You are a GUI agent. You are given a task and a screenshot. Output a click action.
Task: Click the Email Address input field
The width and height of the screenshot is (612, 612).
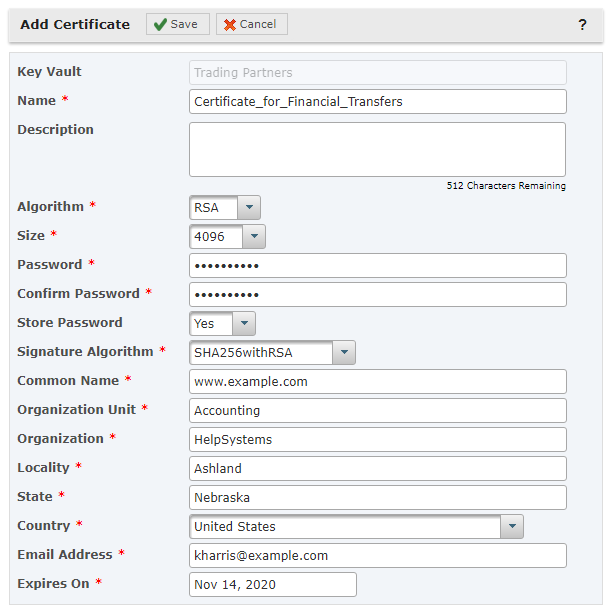pyautogui.click(x=377, y=555)
